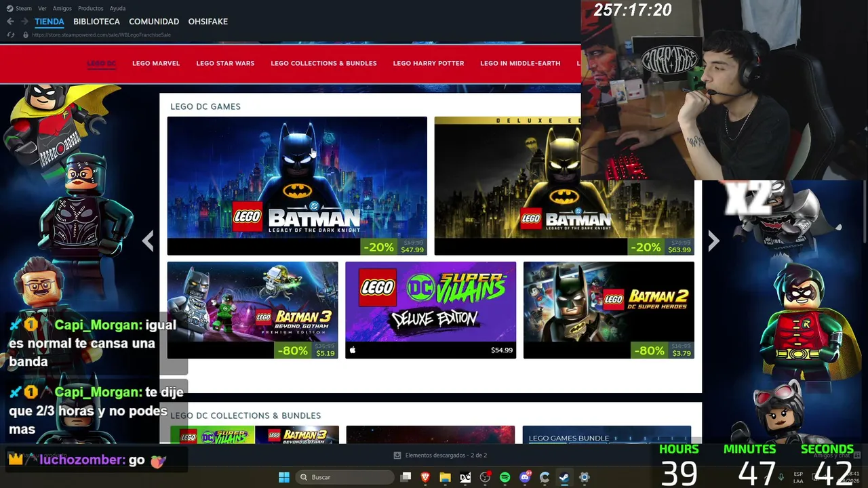Click the Buscar taskbar search box
868x488 pixels.
click(346, 477)
